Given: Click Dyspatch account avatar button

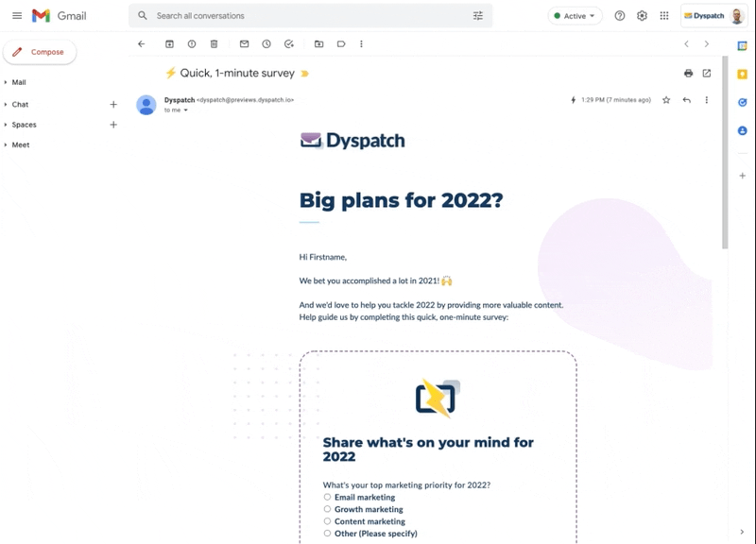Looking at the screenshot, I should point(714,16).
